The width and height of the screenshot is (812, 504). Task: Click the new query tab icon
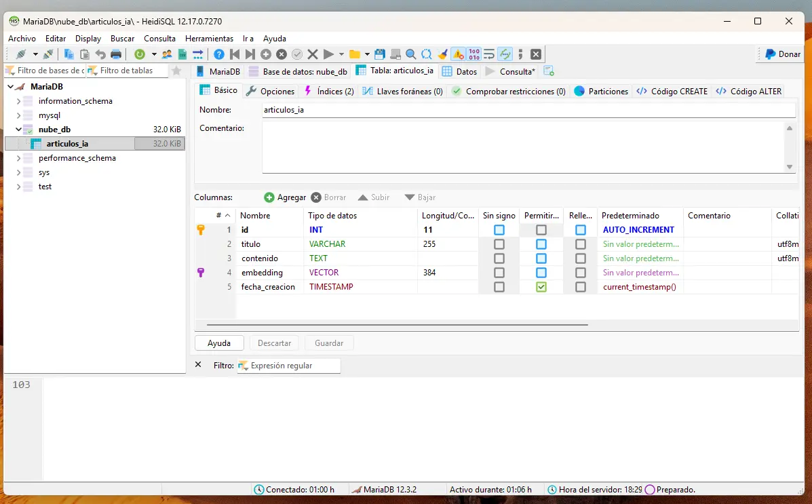(x=549, y=71)
